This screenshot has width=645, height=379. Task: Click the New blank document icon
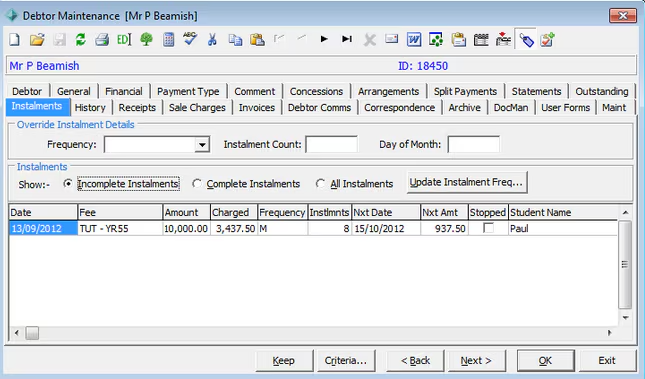tap(14, 40)
